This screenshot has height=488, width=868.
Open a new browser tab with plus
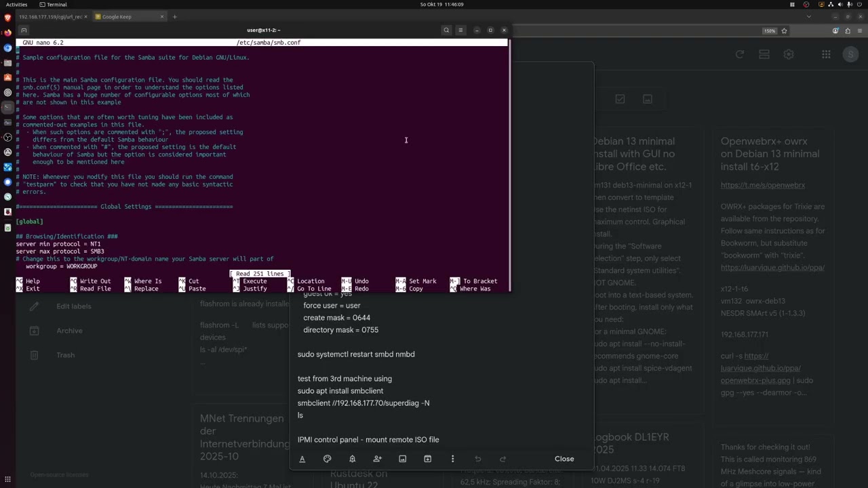click(x=174, y=16)
